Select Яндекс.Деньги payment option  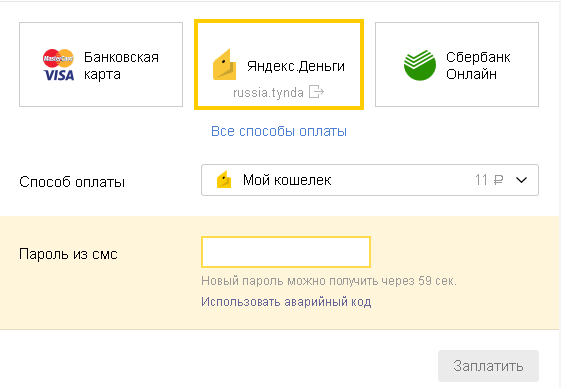click(279, 64)
